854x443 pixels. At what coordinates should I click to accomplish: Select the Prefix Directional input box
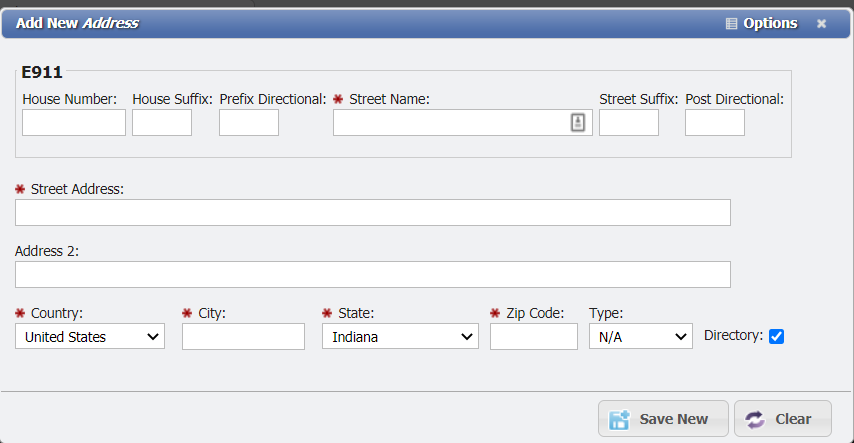coord(249,123)
